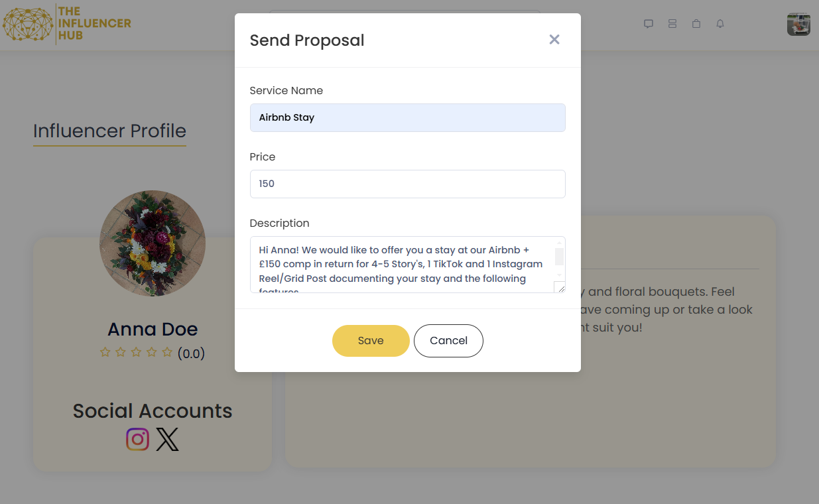Click the empty star rating row
The height and width of the screenshot is (504, 819).
(136, 352)
